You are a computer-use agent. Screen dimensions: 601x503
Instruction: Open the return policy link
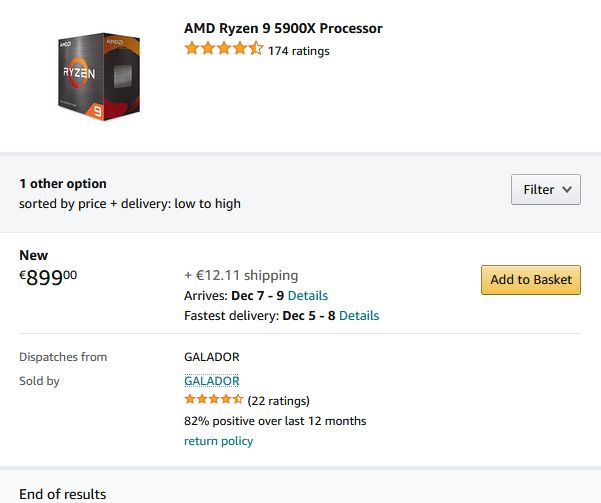[x=218, y=441]
